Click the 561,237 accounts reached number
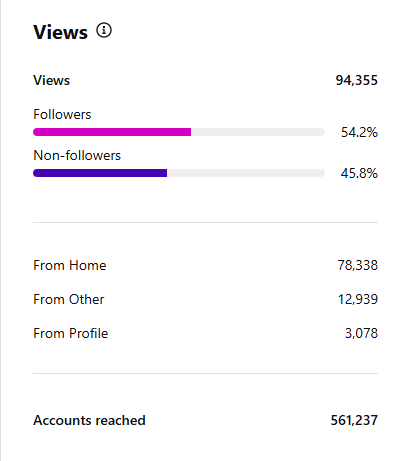The height and width of the screenshot is (461, 410). (x=354, y=421)
